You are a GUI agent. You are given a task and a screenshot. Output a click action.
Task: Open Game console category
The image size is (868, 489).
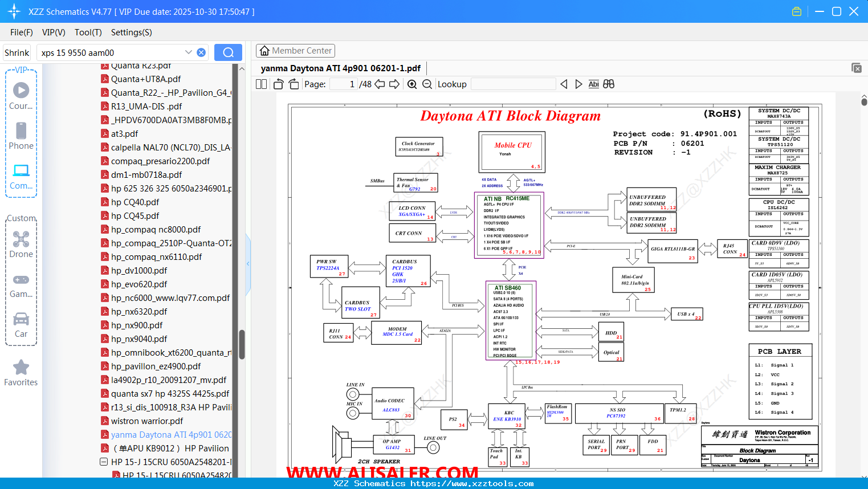pos(21,285)
